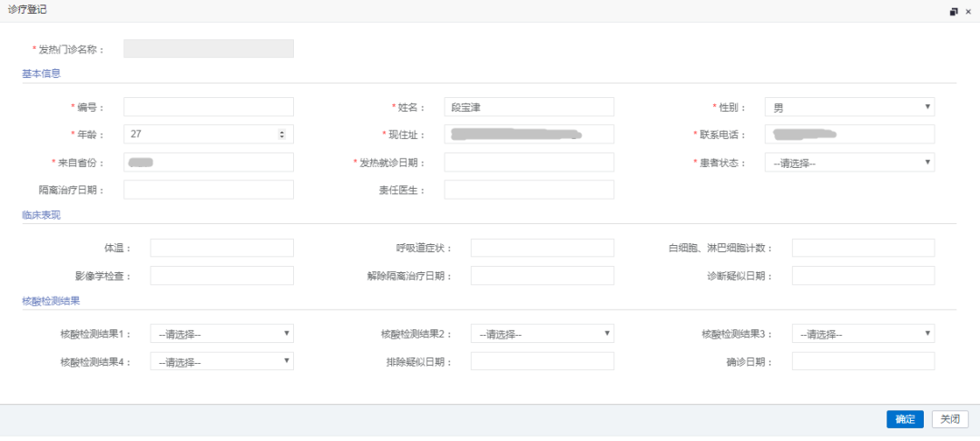Open 核酸检测结果1 dropdown
980x441 pixels.
click(221, 334)
